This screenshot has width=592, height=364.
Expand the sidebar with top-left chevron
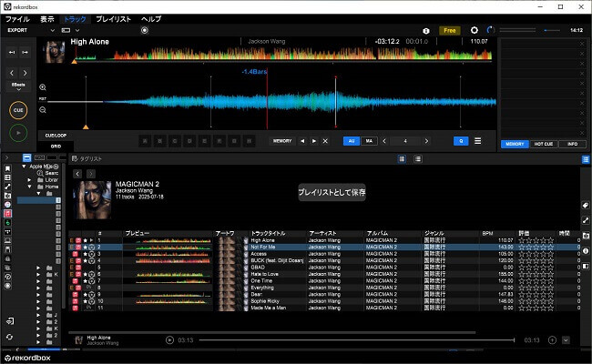pyautogui.click(x=6, y=157)
